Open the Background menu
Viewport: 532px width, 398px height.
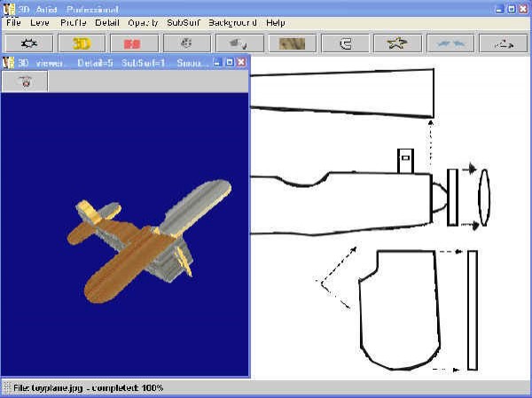tap(232, 23)
